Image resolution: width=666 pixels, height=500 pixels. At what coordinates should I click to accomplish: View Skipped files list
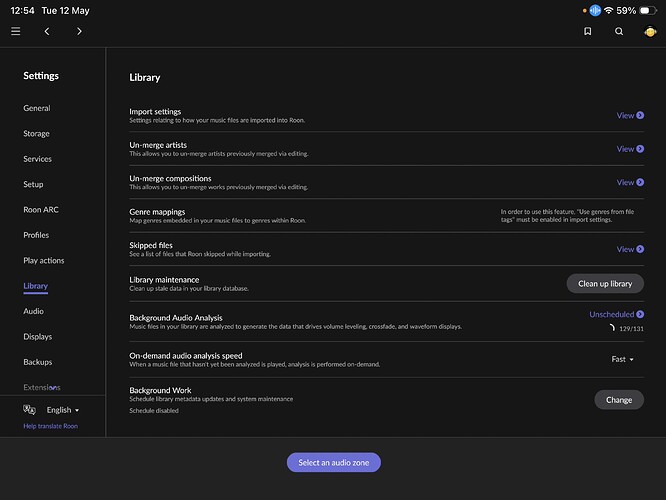coord(630,249)
